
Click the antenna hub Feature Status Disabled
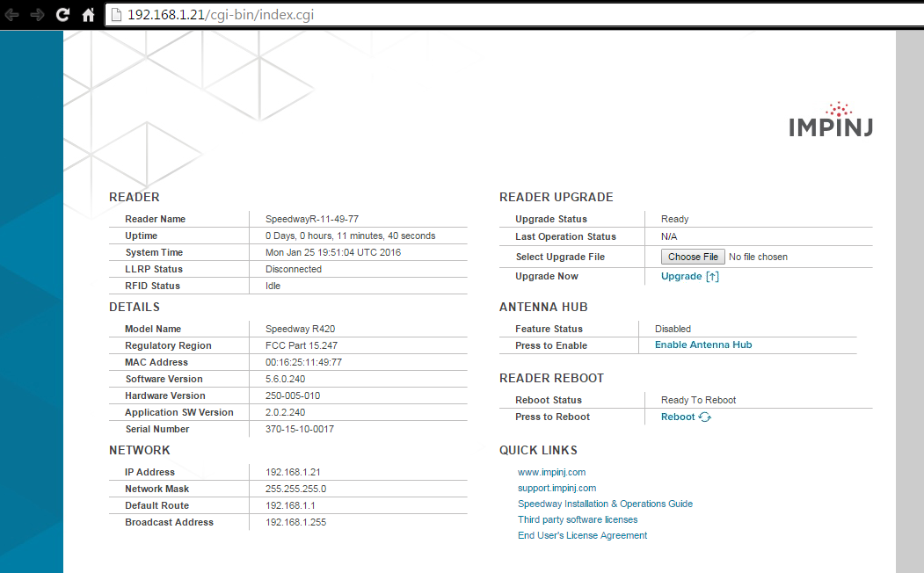(673, 329)
